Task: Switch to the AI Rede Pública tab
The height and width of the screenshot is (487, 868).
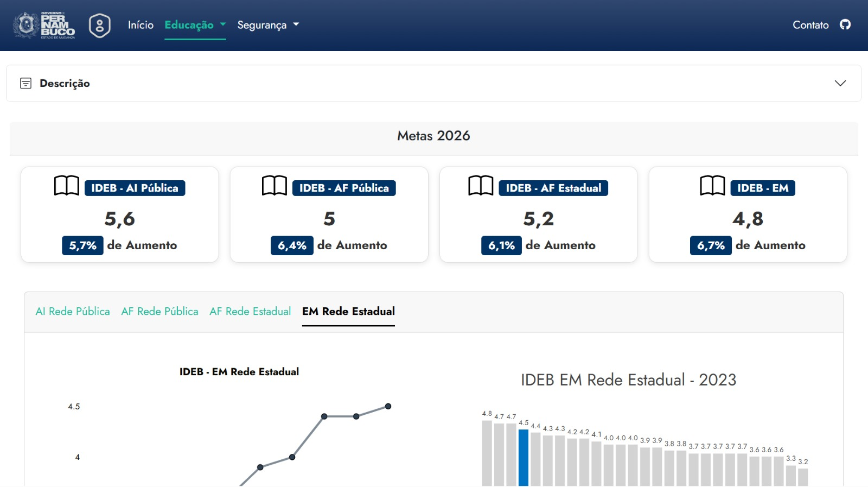Action: pyautogui.click(x=73, y=311)
